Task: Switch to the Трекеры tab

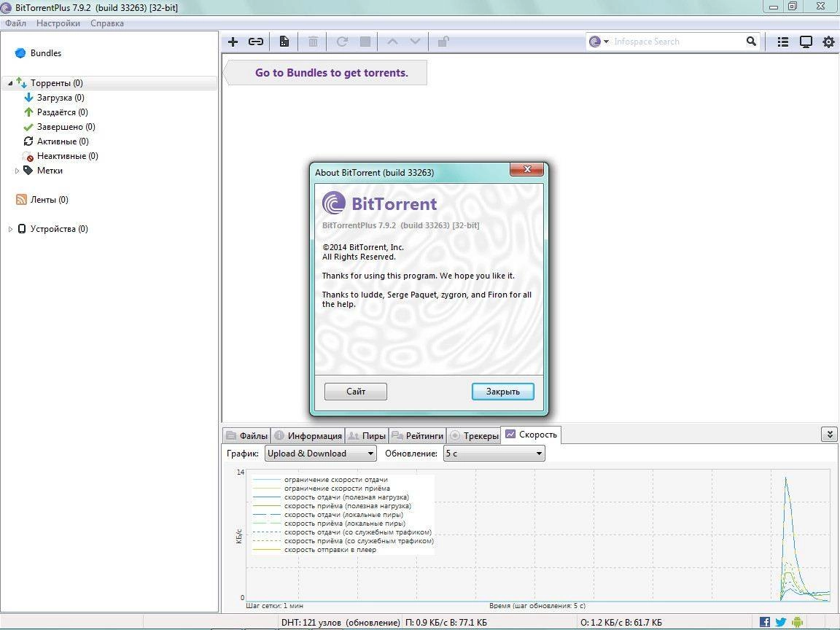Action: point(474,435)
